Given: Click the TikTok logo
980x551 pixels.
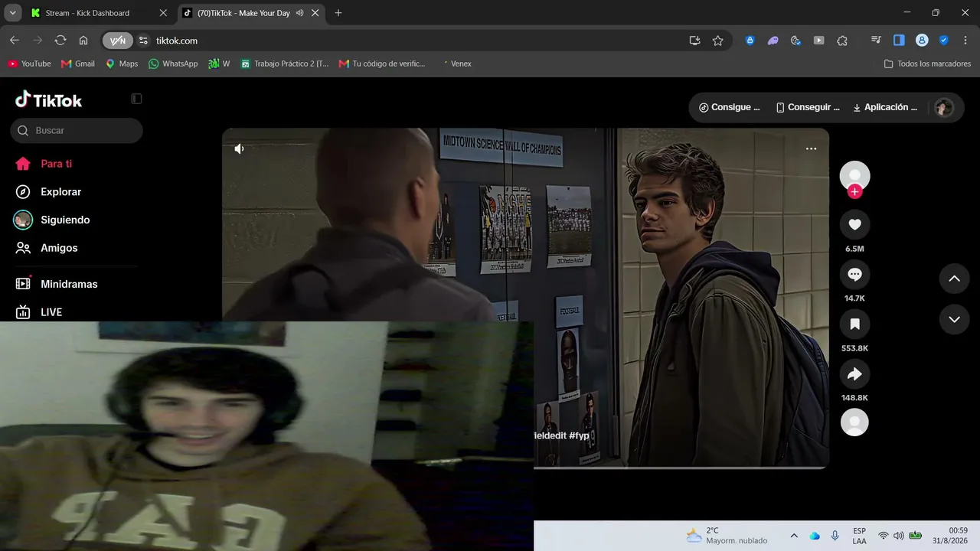Looking at the screenshot, I should pos(48,99).
